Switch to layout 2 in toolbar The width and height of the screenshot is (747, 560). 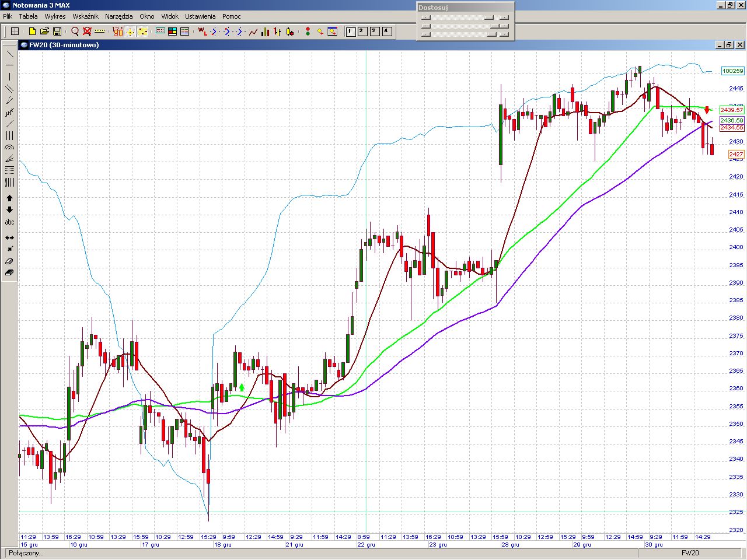coord(362,32)
